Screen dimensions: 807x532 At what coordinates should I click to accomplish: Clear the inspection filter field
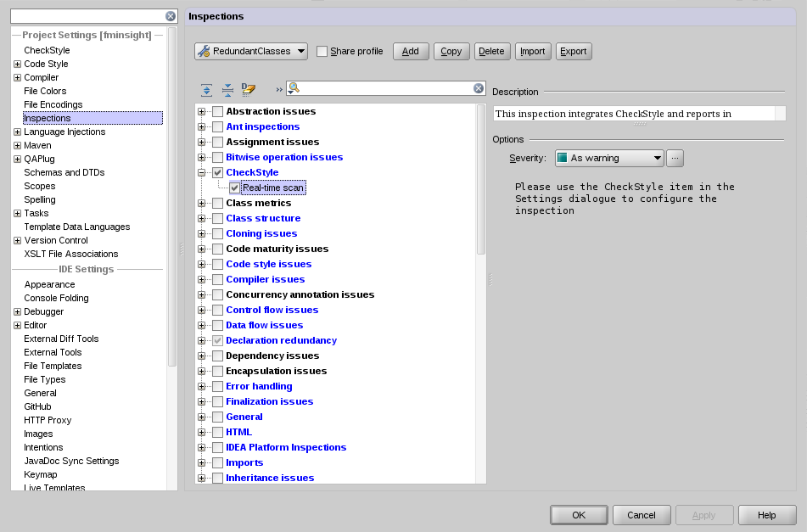(x=479, y=88)
